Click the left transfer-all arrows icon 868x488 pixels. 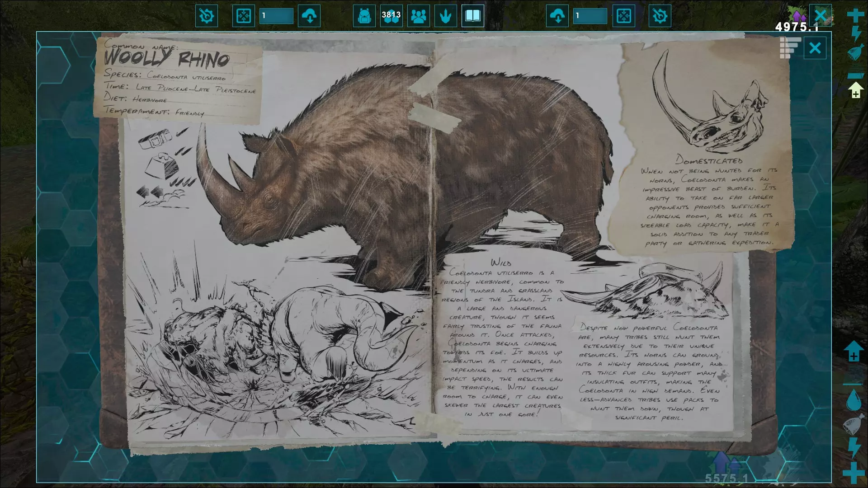coord(243,16)
